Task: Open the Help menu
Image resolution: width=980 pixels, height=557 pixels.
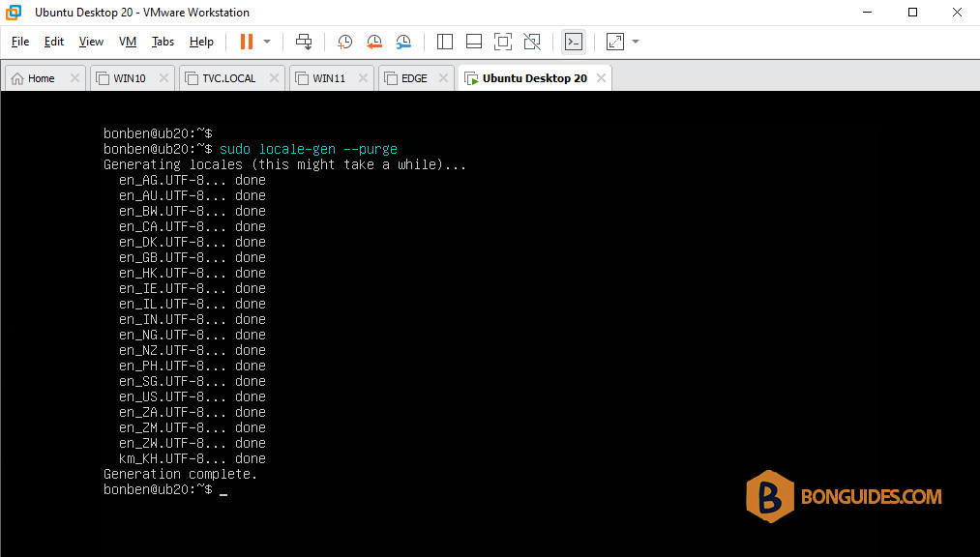Action: [x=201, y=42]
